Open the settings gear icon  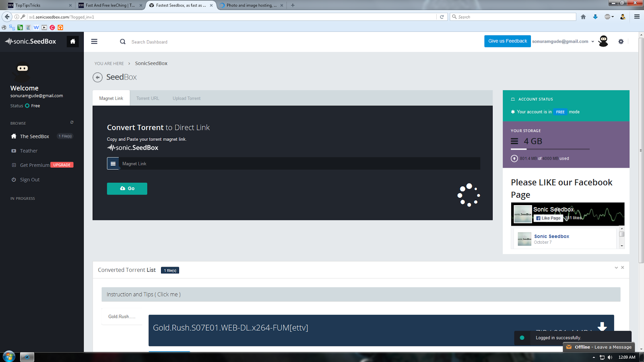click(621, 41)
